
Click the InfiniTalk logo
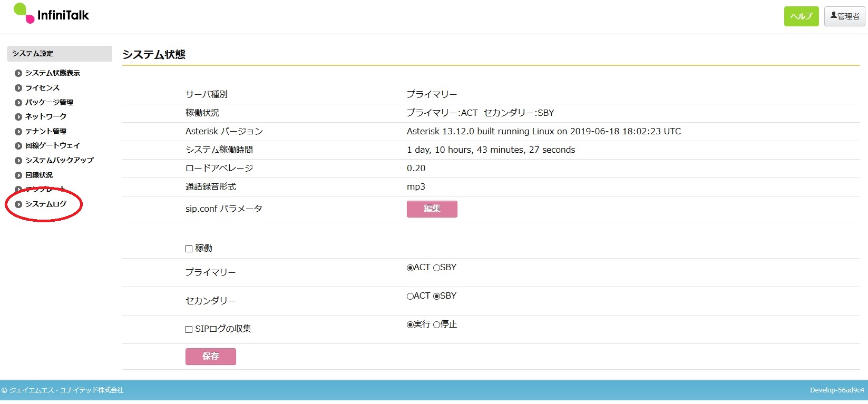pos(51,14)
